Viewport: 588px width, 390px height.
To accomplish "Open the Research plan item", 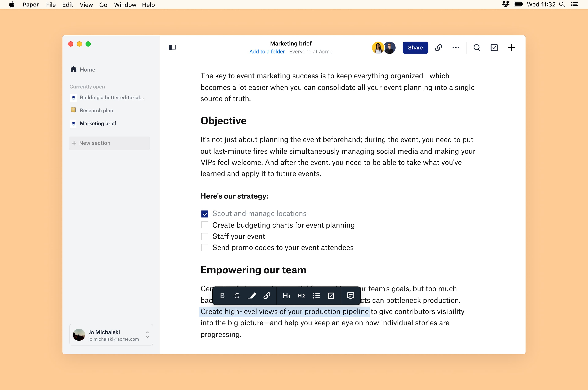I will coord(92,110).
